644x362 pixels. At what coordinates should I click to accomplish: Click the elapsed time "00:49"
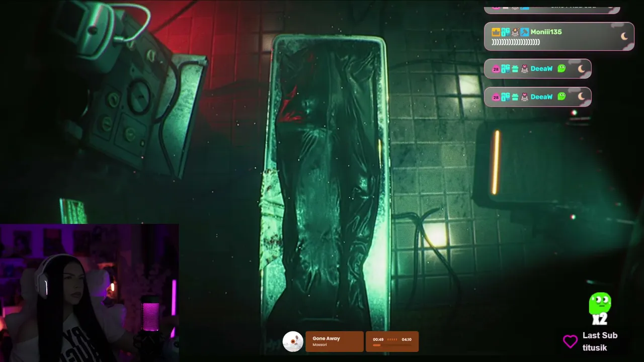(x=378, y=339)
